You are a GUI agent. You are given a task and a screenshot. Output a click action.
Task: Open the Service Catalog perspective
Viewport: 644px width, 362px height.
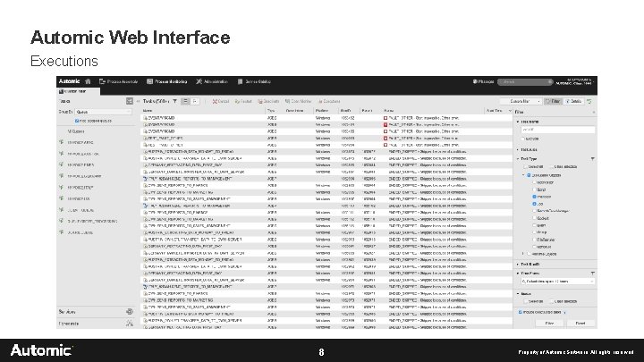tap(254, 81)
